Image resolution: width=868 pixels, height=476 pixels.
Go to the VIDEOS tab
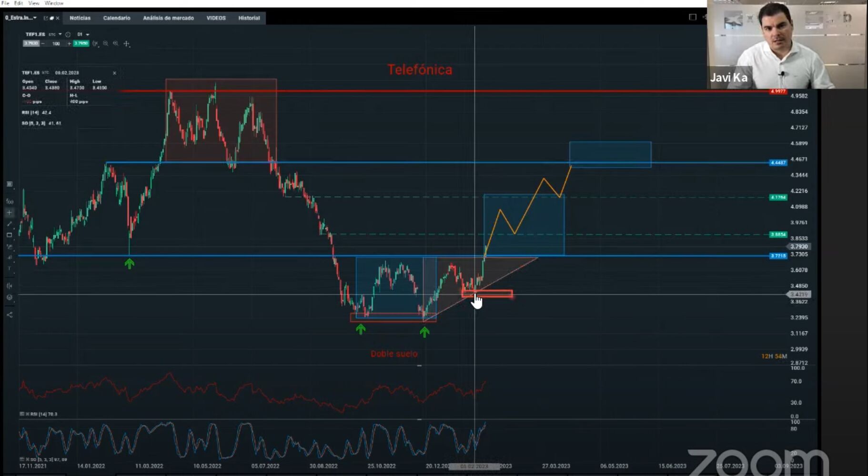[216, 18]
